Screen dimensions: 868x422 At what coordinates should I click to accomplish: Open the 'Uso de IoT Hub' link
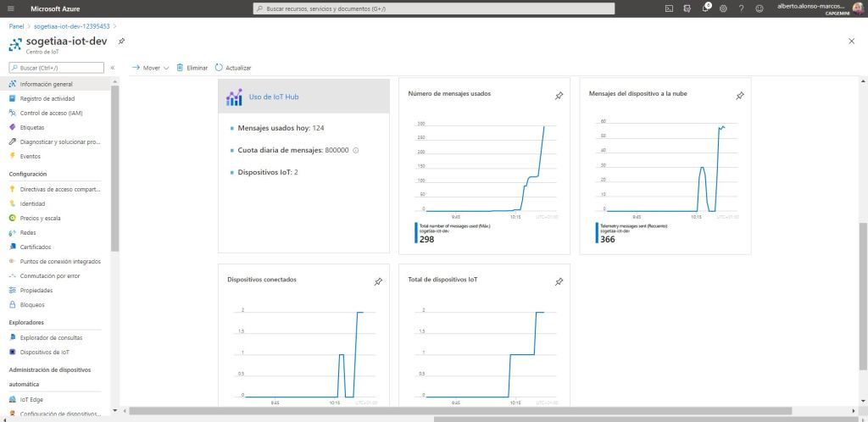coord(274,97)
